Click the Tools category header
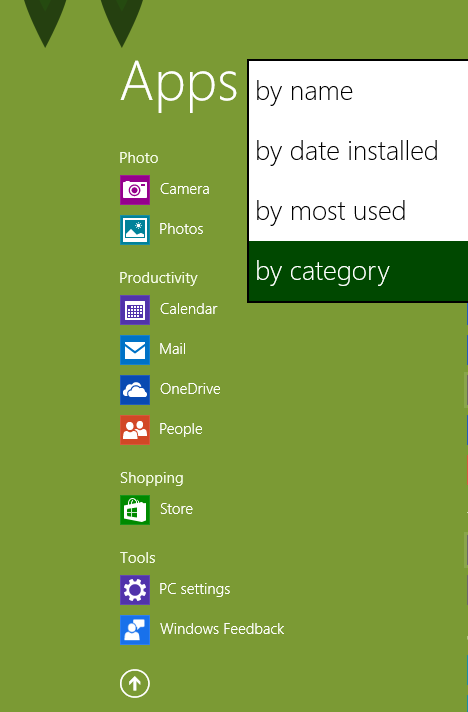 pos(138,558)
